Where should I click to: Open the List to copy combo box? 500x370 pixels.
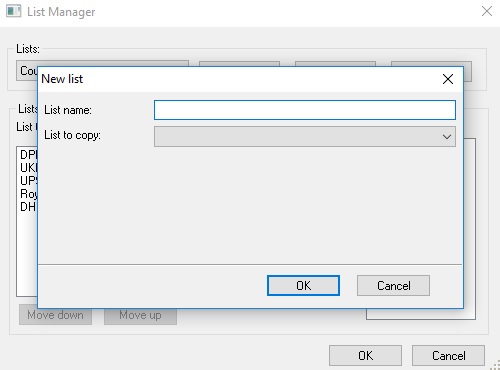305,136
